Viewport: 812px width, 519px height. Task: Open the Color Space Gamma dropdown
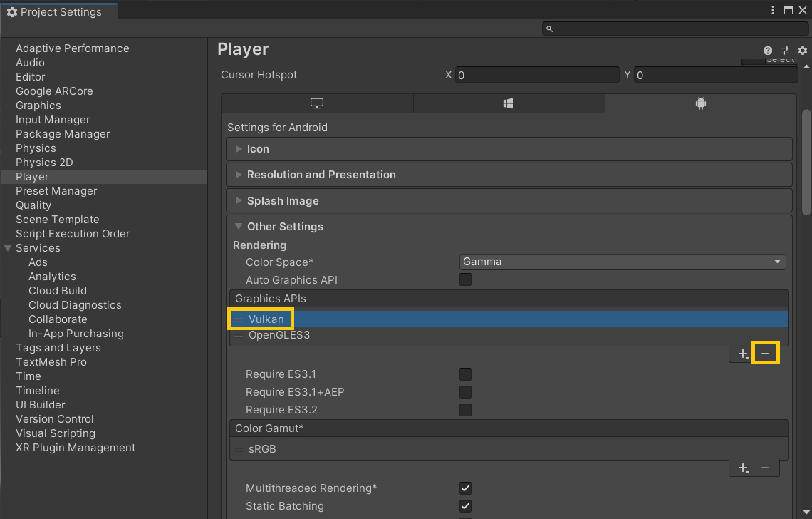[x=623, y=262]
